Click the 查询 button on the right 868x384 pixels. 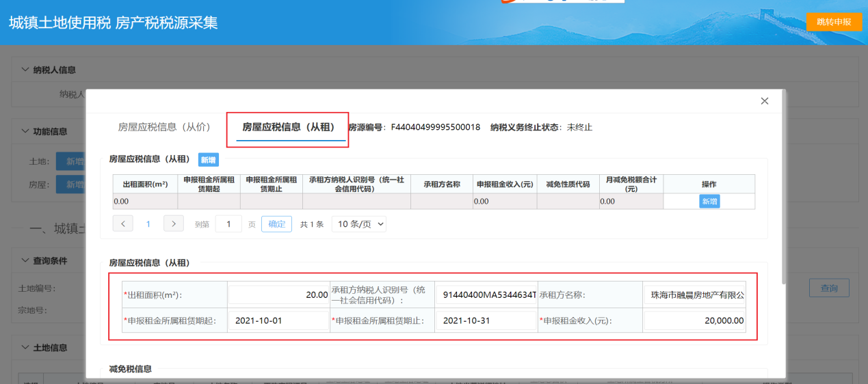pyautogui.click(x=829, y=288)
